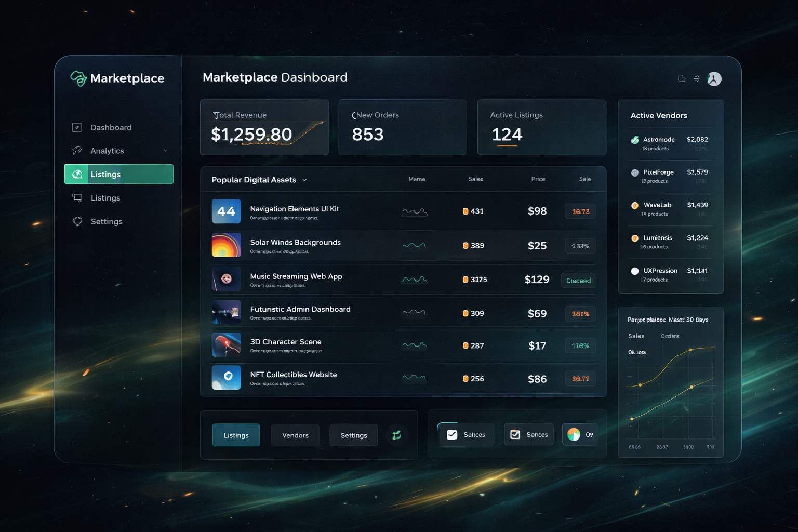Click the logout icon at top right
The height and width of the screenshot is (532, 798).
[697, 78]
